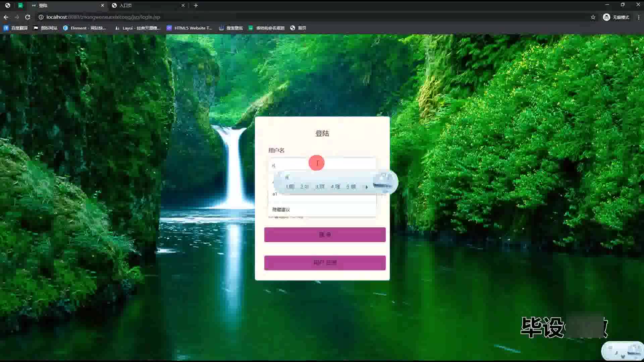The width and height of the screenshot is (644, 362).
Task: Click the browser back arrow
Action: [6, 17]
